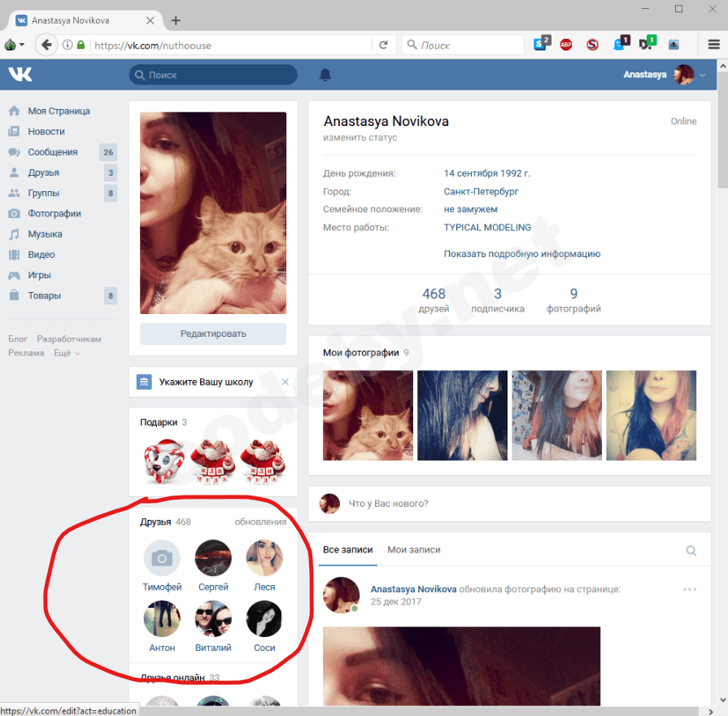
Task: Close the Anastasya Novikova browser tab
Action: click(x=150, y=20)
